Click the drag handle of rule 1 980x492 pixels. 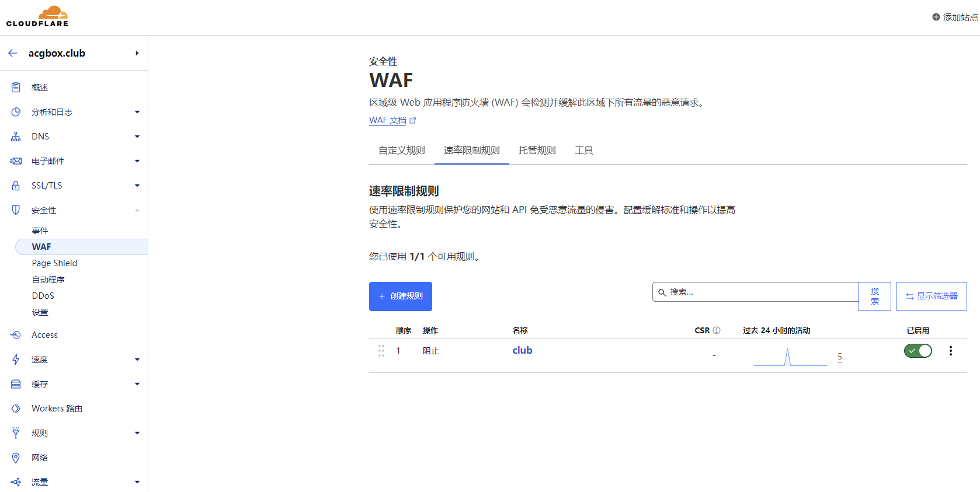pos(381,351)
